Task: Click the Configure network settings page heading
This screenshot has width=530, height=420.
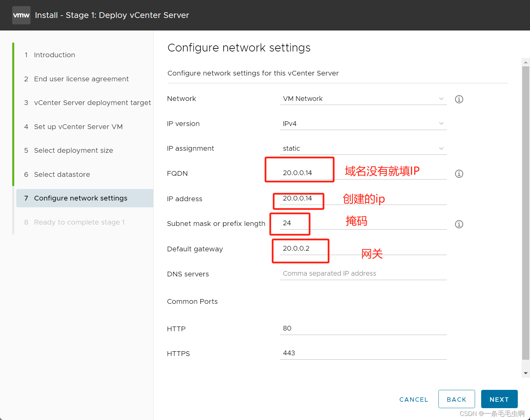Action: click(x=239, y=48)
